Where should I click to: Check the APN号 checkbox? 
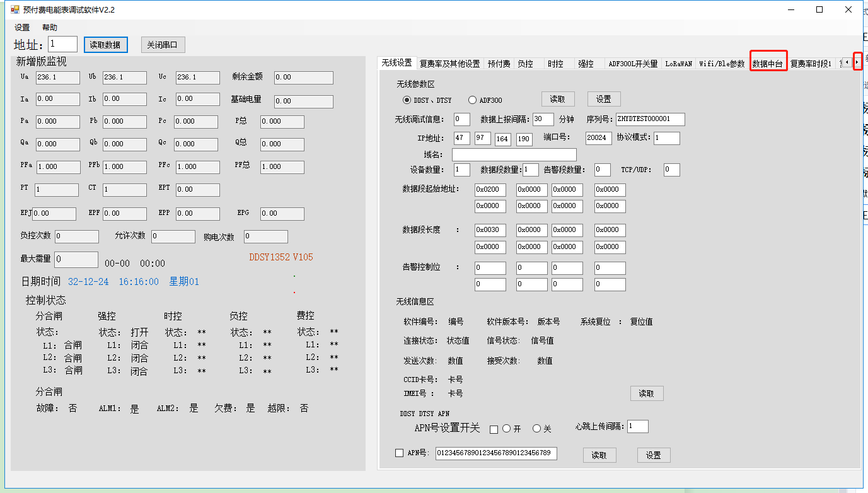coord(399,453)
